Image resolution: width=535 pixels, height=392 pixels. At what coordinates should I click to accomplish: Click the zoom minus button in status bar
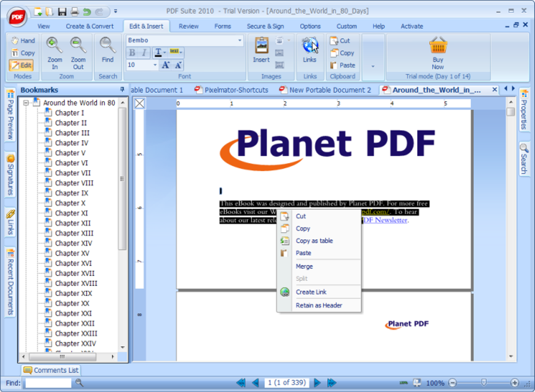[453, 383]
